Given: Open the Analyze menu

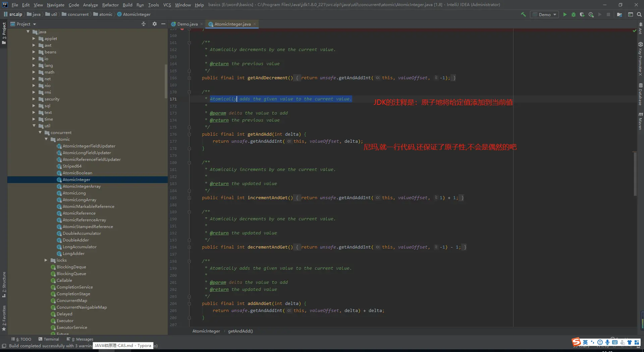Looking at the screenshot, I should [x=90, y=5].
